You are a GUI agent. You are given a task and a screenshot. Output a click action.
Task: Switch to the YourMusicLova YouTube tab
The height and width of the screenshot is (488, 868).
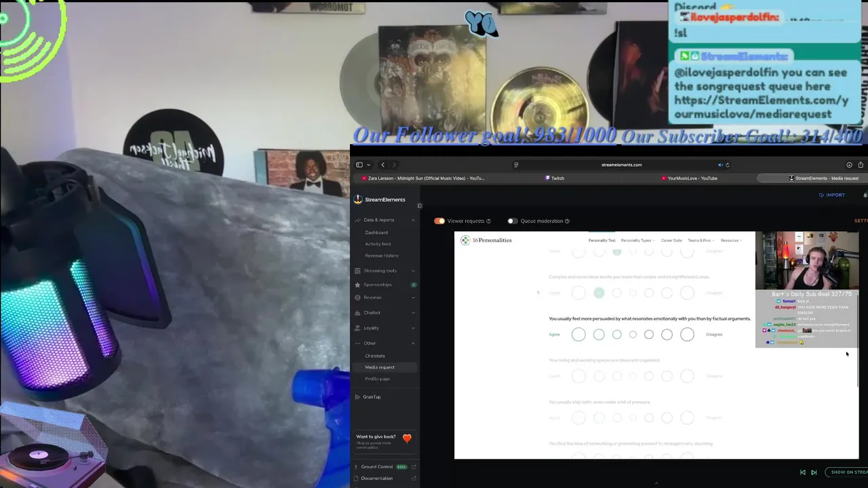click(x=689, y=178)
